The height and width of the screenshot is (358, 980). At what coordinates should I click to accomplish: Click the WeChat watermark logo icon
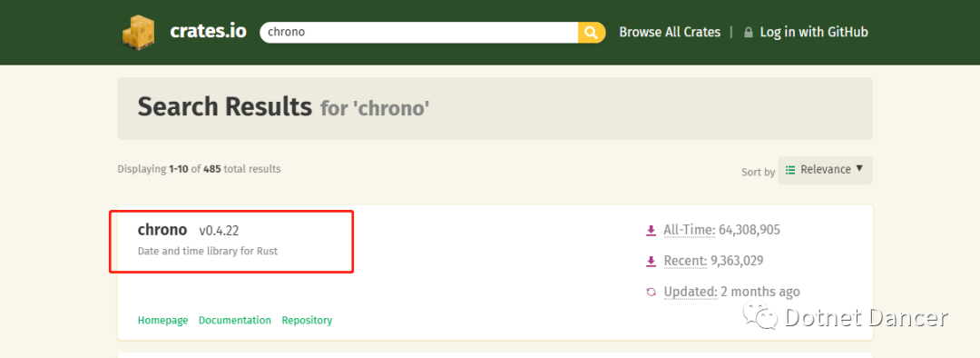[x=759, y=317]
